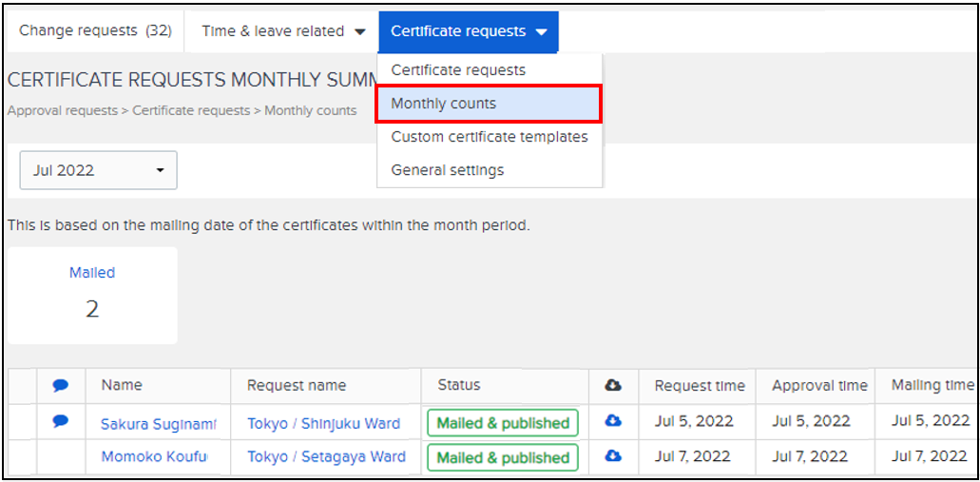Image resolution: width=980 pixels, height=482 pixels.
Task: Select Certificate requests item in dropdown list
Action: tap(458, 70)
